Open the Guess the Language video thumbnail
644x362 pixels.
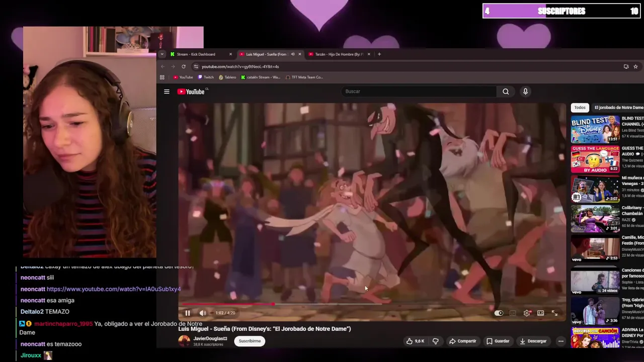tap(595, 159)
